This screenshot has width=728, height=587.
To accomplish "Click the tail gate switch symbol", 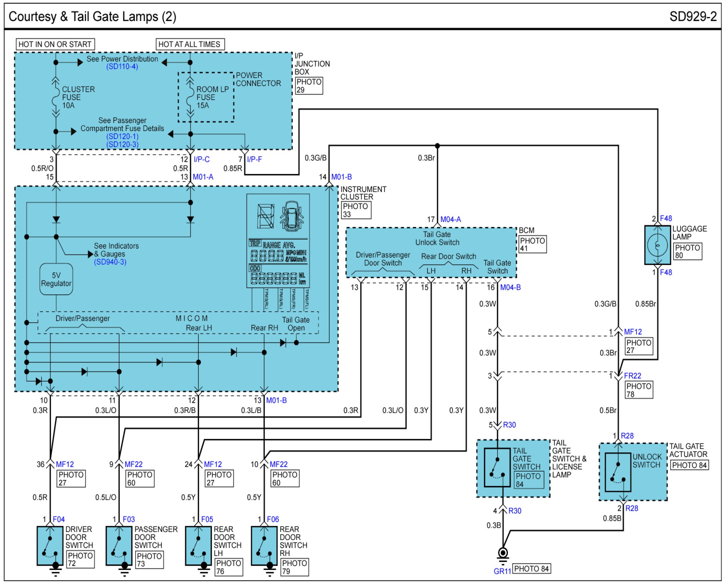I will pyautogui.click(x=497, y=467).
